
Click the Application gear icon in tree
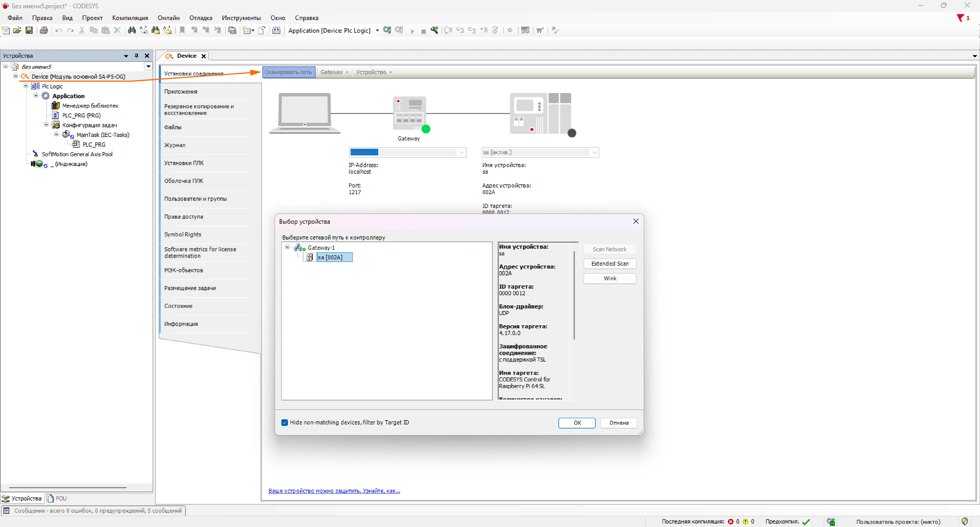46,96
